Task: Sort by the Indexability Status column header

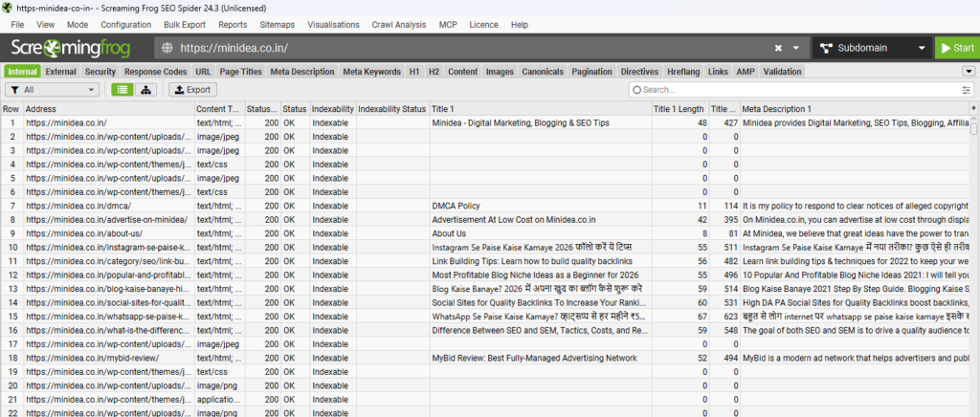Action: point(392,109)
